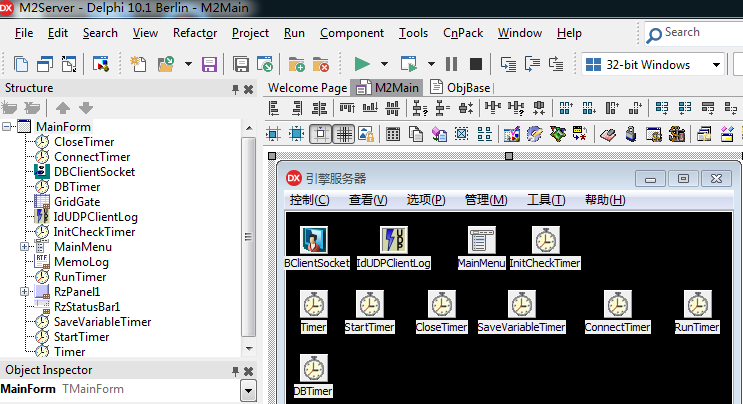Viewport: 743px width, 404px height.
Task: Switch to the Welcome Page tab
Action: tap(307, 88)
